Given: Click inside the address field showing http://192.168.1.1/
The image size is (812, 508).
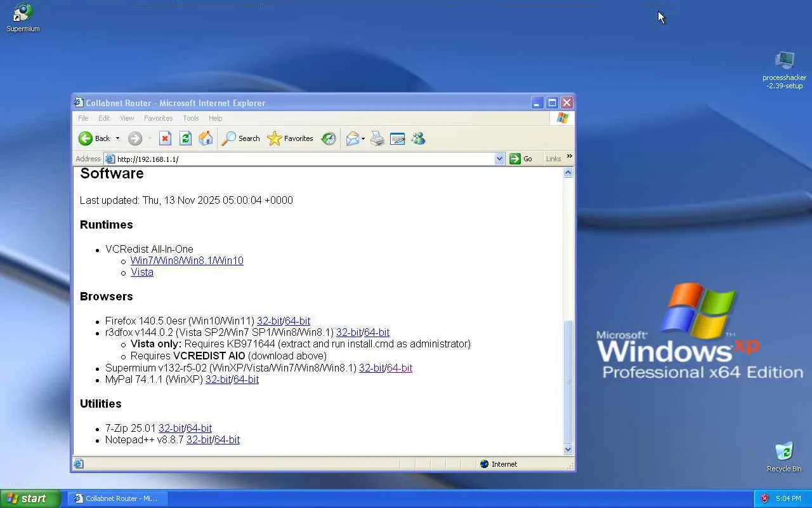Looking at the screenshot, I should (304, 159).
